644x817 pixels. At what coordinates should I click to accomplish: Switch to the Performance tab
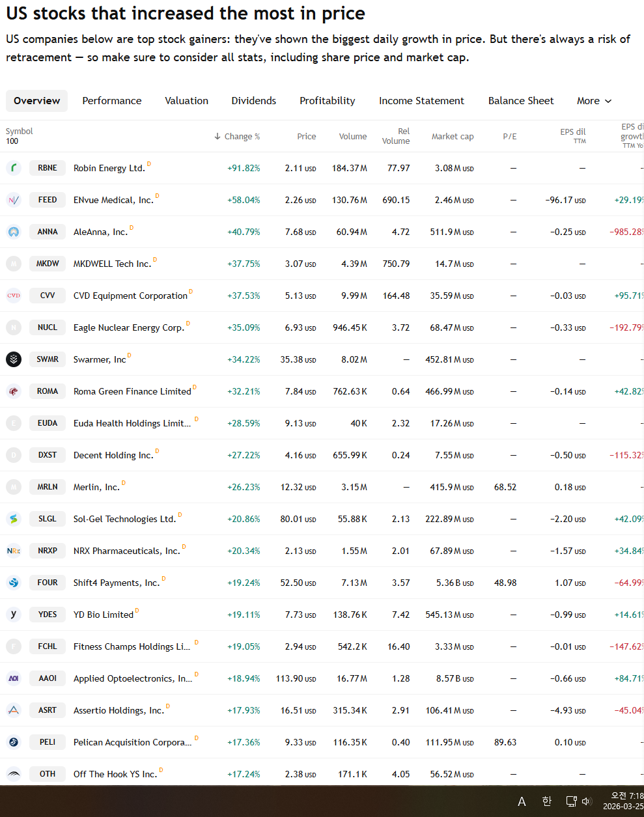tap(112, 101)
